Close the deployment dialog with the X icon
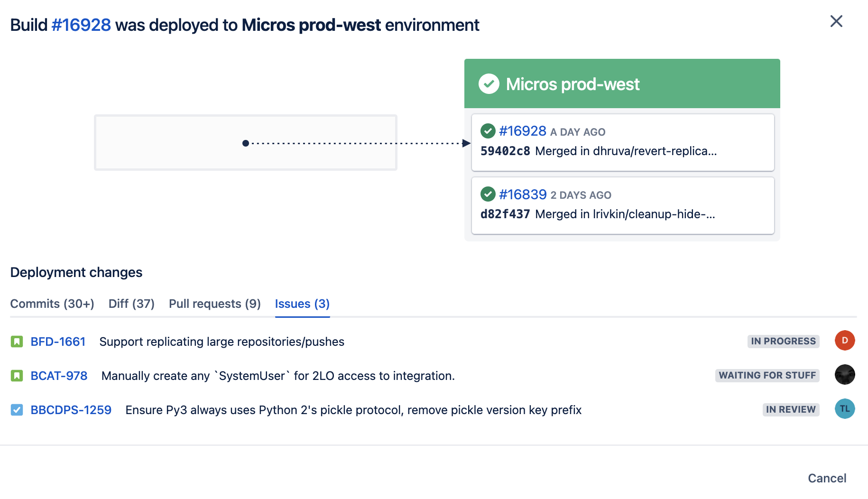This screenshot has width=868, height=499. pos(836,21)
